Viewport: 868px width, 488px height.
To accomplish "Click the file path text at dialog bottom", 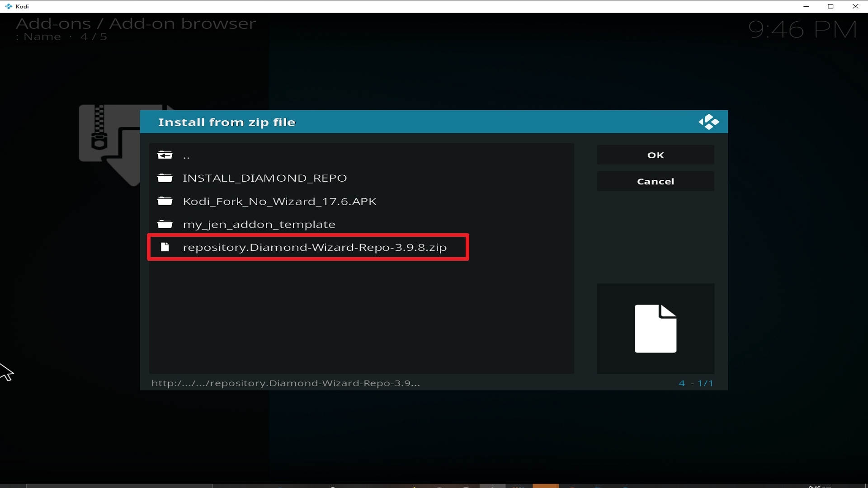I will pyautogui.click(x=286, y=383).
